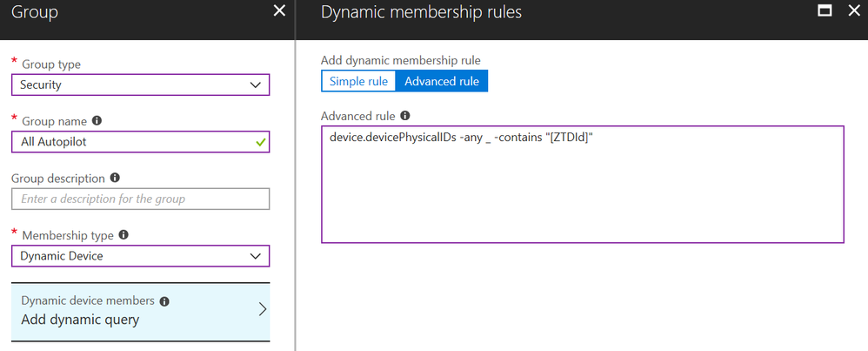Maximize the Dynamic membership rules blade
This screenshot has width=868, height=351.
point(825,11)
